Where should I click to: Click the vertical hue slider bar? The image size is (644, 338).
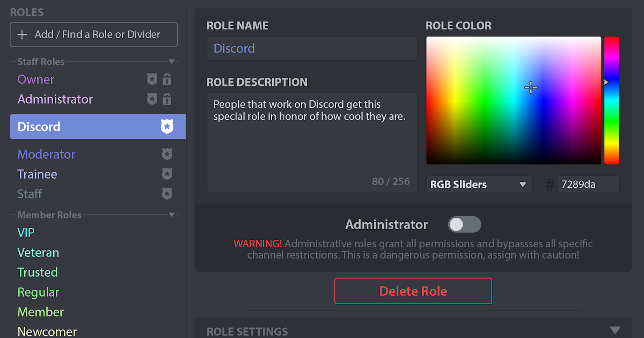tap(612, 100)
